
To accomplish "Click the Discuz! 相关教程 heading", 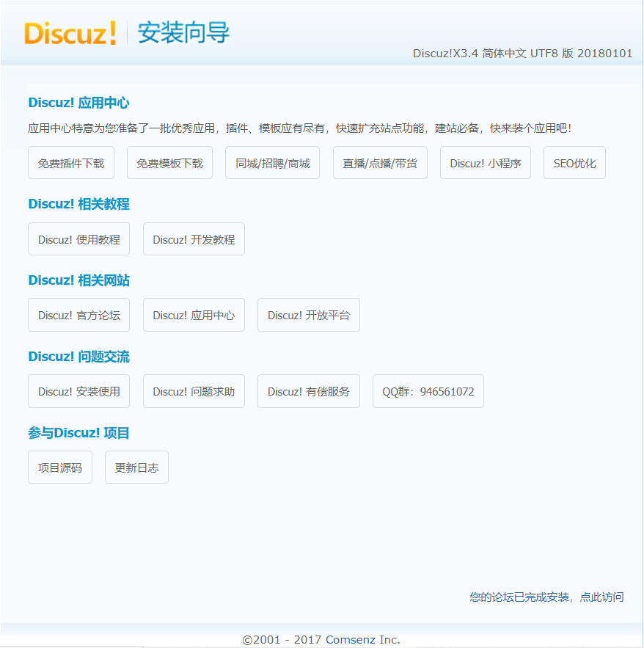I will (78, 204).
